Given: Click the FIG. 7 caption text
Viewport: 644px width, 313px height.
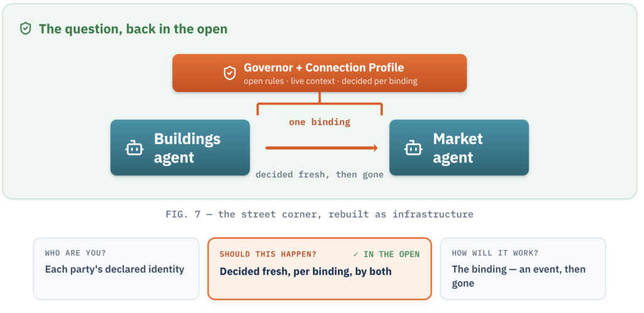Looking at the screenshot, I should (x=319, y=214).
